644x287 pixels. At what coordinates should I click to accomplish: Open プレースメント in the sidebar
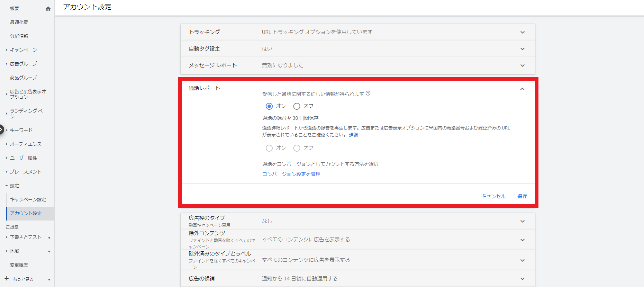(x=26, y=172)
